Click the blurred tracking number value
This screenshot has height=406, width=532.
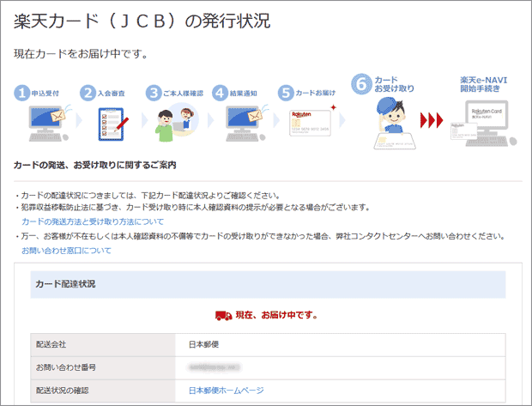[x=215, y=367]
